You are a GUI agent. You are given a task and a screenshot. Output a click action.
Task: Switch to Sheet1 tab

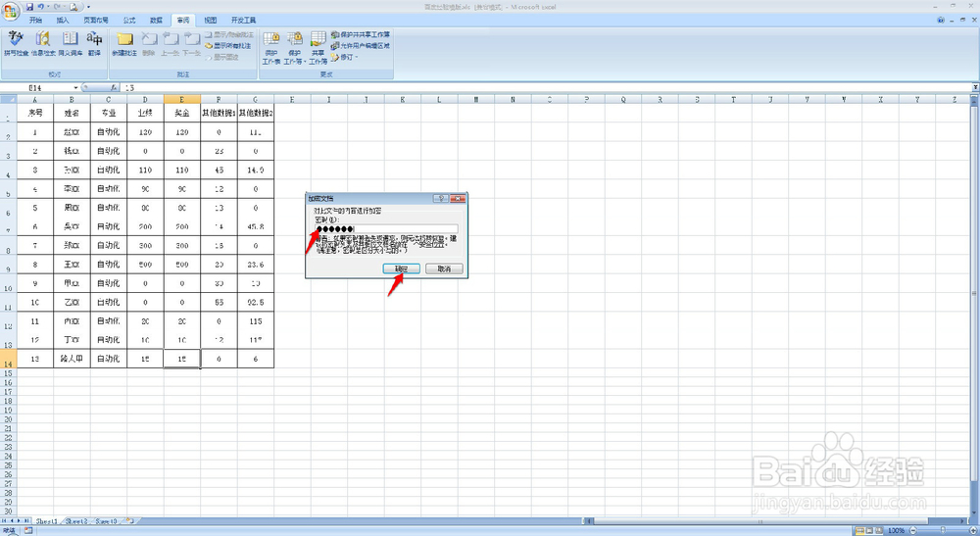[x=47, y=521]
